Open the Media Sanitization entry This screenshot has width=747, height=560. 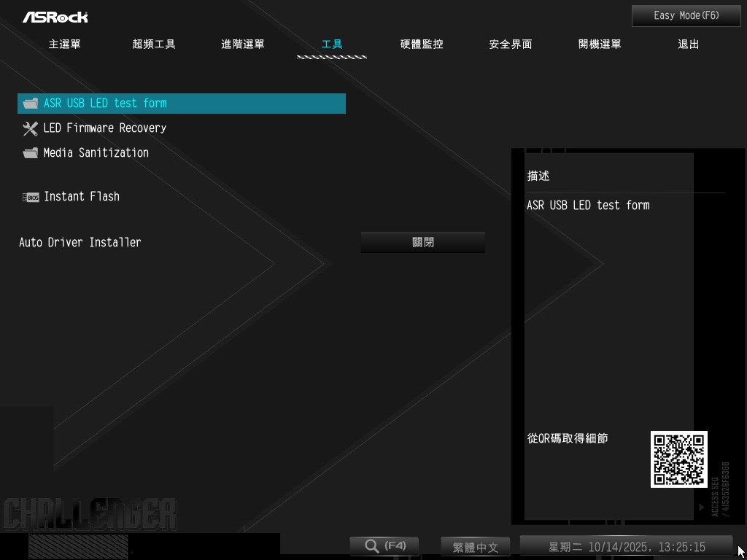point(96,153)
